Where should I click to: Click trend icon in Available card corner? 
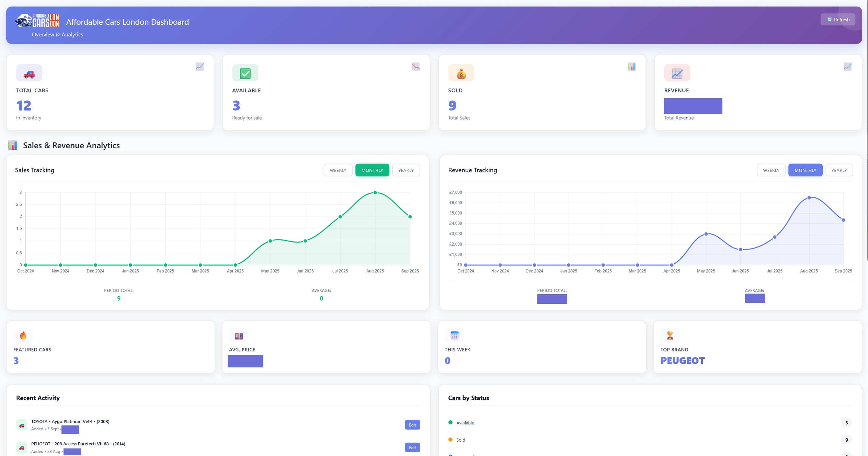(x=416, y=66)
